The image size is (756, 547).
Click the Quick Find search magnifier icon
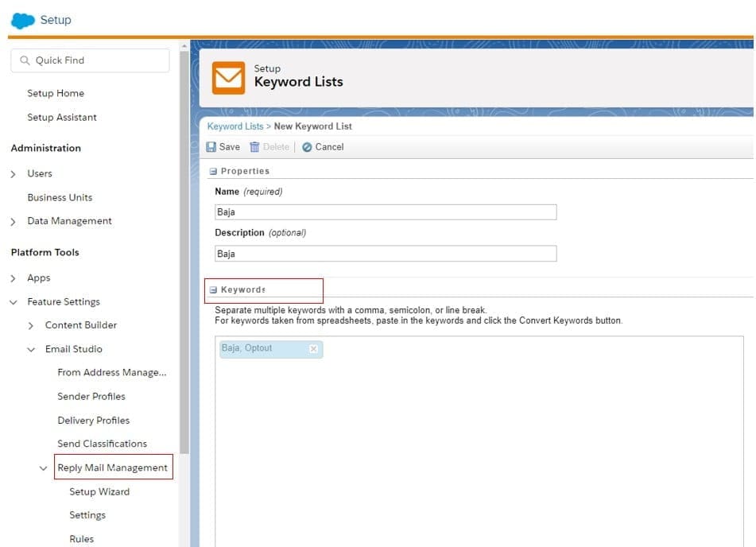[x=25, y=60]
